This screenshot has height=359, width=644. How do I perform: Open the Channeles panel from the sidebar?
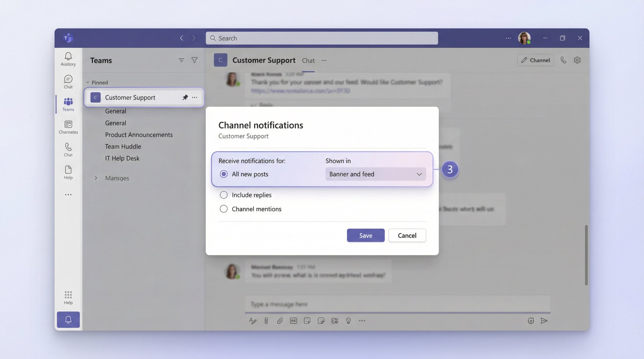point(68,127)
